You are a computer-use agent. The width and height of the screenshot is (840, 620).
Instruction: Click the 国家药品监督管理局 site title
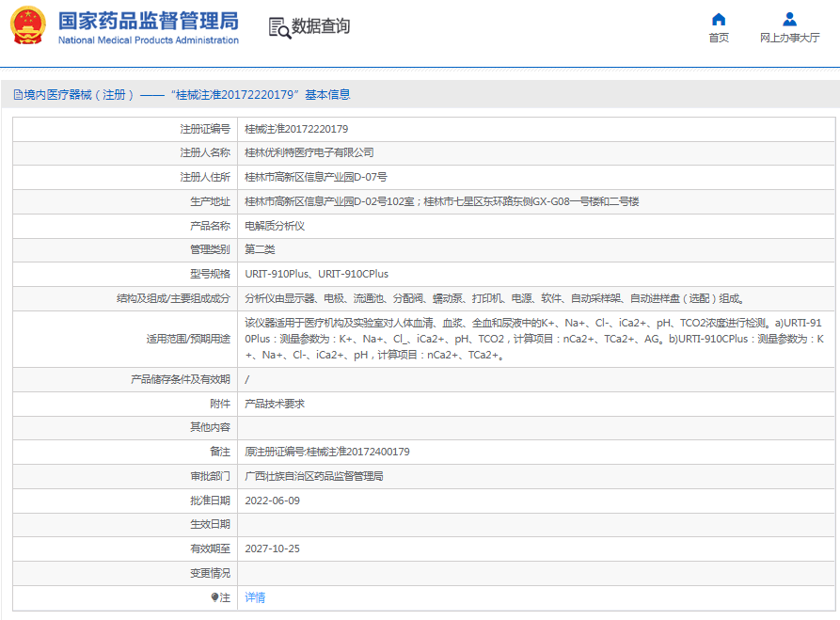point(148,21)
